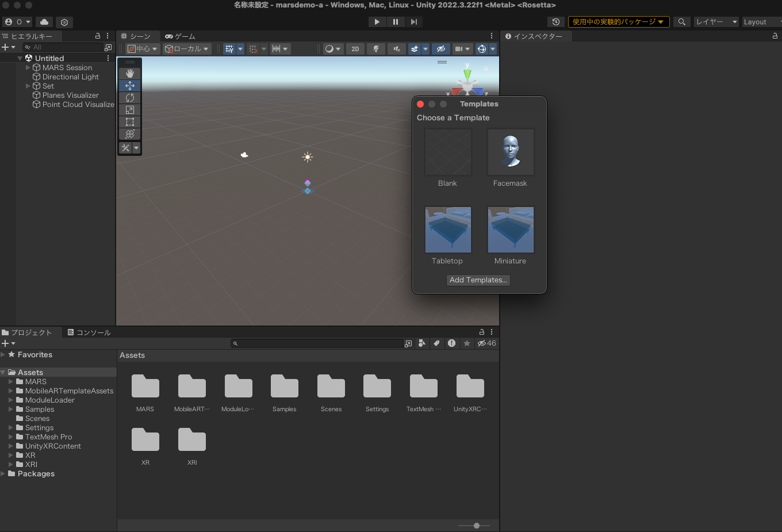Expand the Set hierarchy item

(x=28, y=86)
